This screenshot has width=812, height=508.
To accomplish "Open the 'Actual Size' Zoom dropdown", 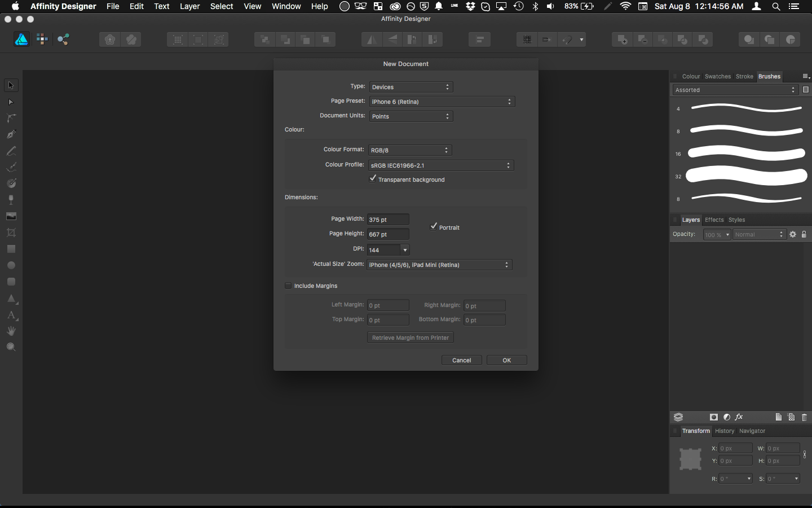I will [439, 265].
